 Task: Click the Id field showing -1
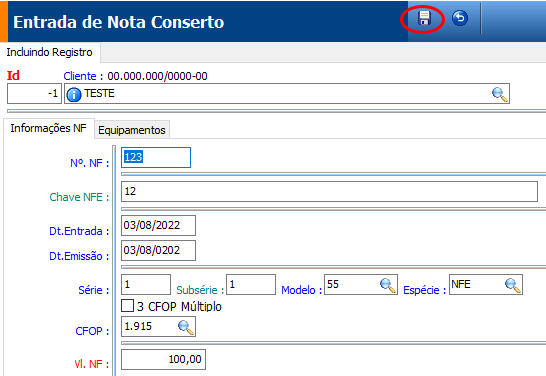click(34, 93)
